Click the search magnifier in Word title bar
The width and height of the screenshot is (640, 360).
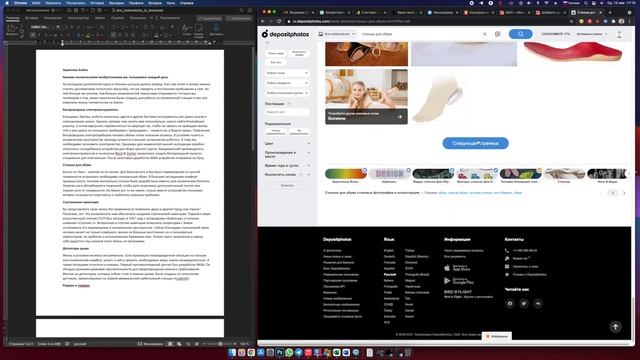click(241, 10)
